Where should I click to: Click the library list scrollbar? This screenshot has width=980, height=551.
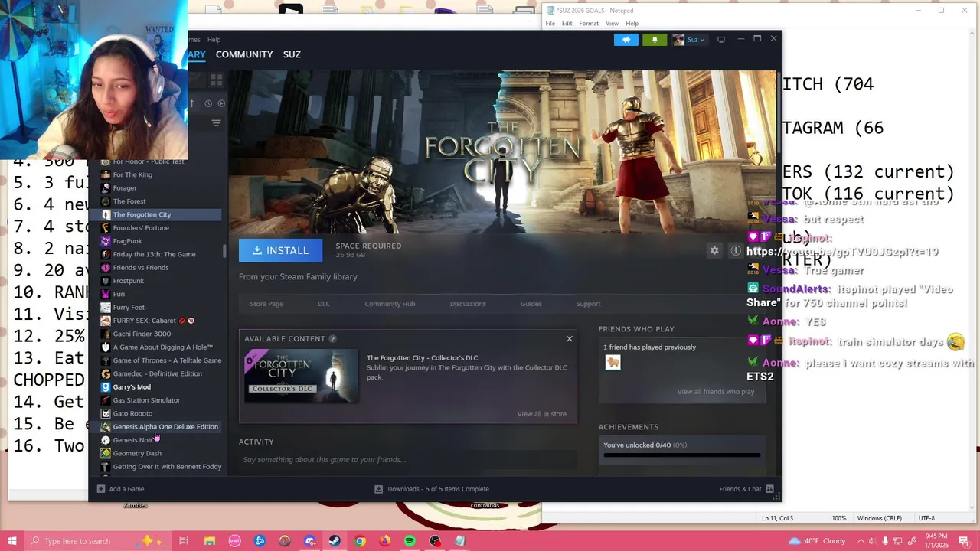coord(224,252)
